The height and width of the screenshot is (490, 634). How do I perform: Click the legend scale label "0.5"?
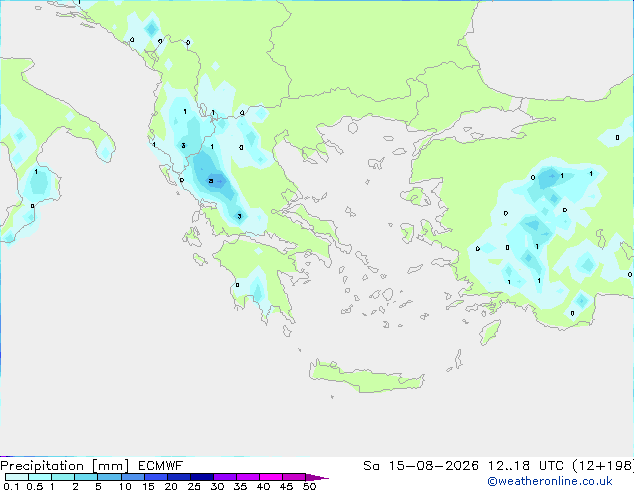(35, 486)
